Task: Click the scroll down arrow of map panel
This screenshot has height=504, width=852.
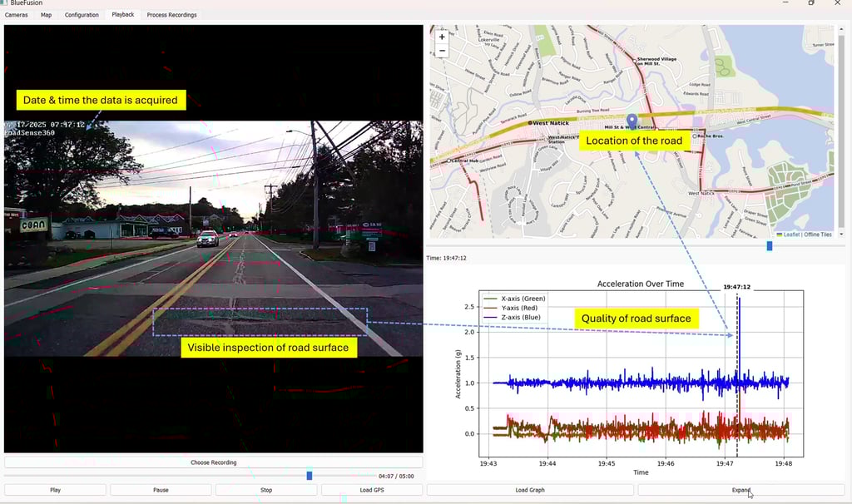Action: (841, 234)
